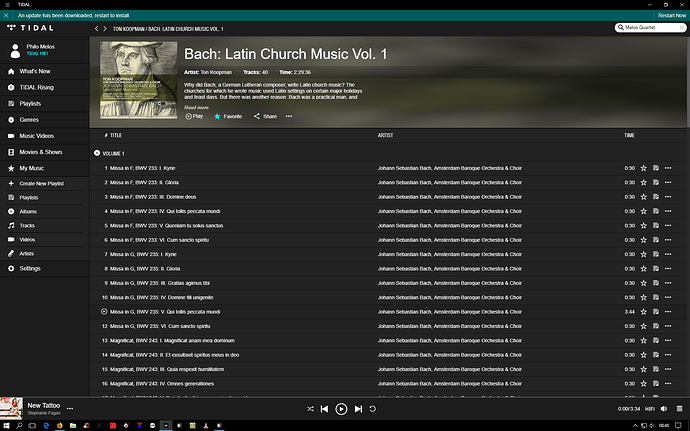Share the album
Viewport: 690px width, 431px height.
[265, 117]
